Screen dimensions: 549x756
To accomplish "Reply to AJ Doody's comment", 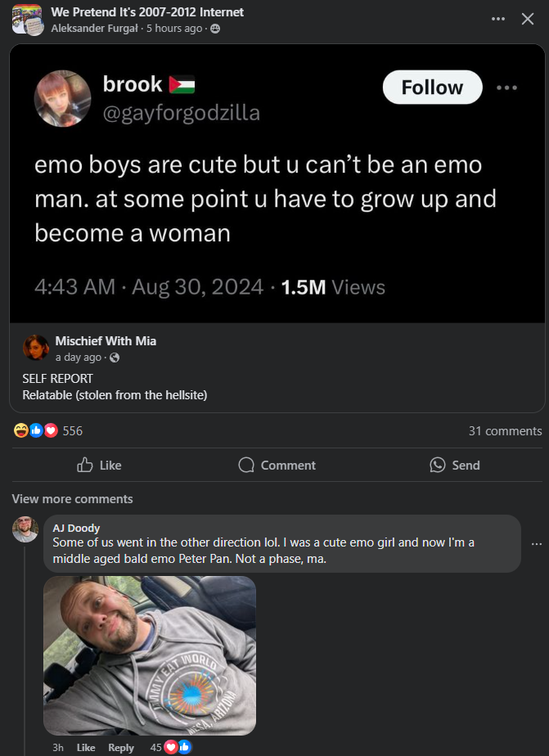I will (x=121, y=747).
